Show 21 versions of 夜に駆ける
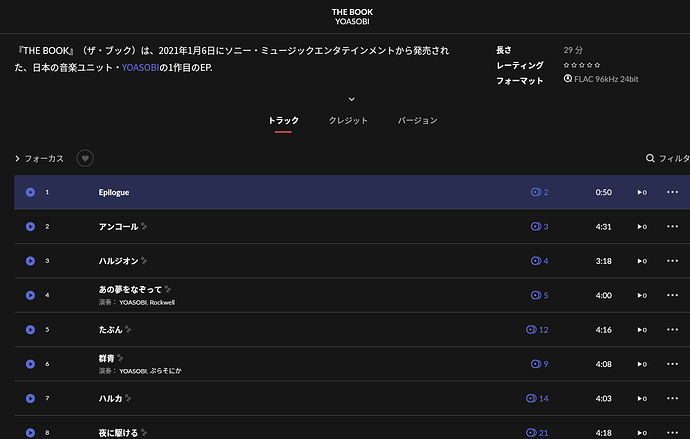The height and width of the screenshot is (439, 690). (537, 433)
